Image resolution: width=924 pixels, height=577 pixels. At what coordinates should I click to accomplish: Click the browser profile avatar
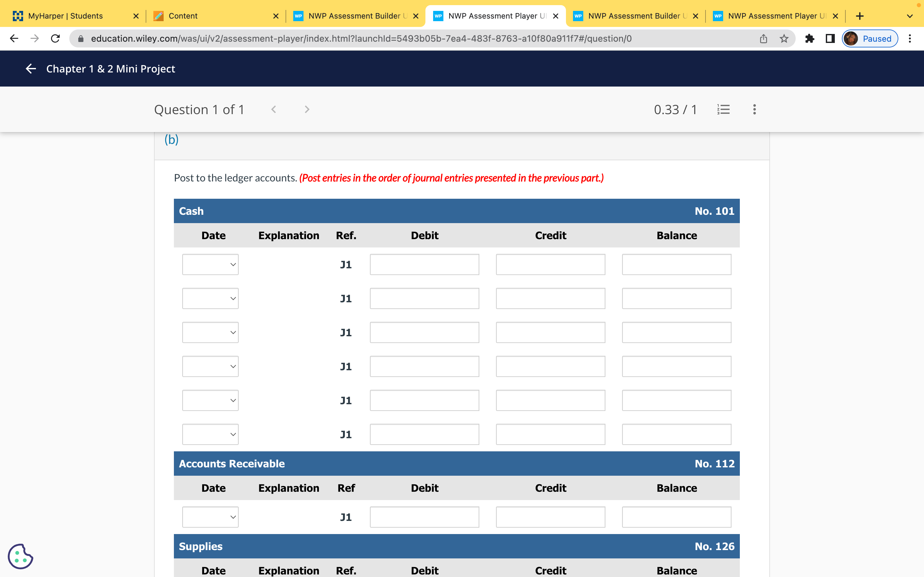tap(851, 38)
